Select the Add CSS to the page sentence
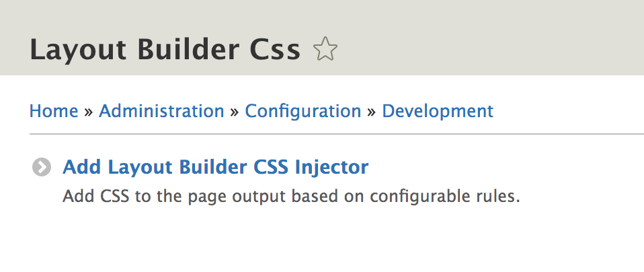This screenshot has height=272, width=644. point(291,197)
